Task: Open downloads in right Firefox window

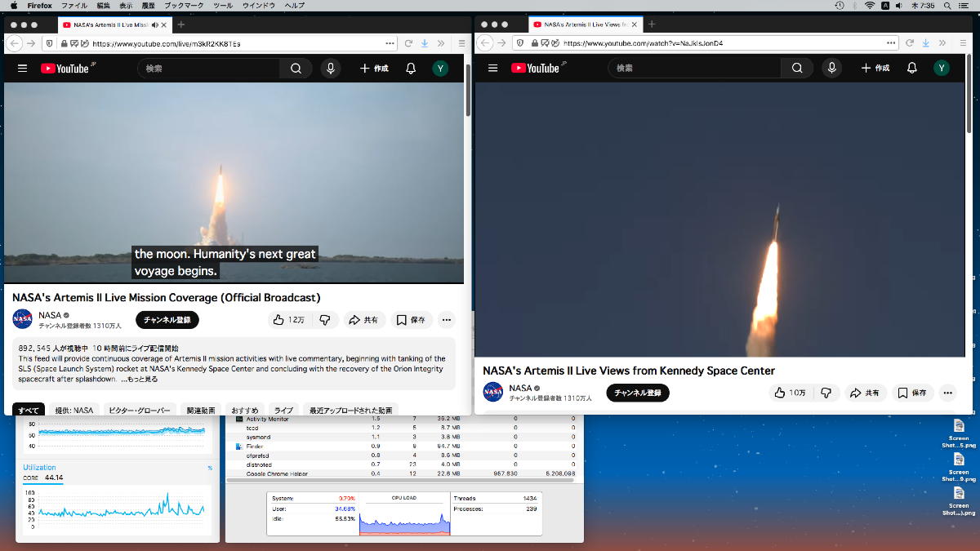Action: pyautogui.click(x=926, y=43)
